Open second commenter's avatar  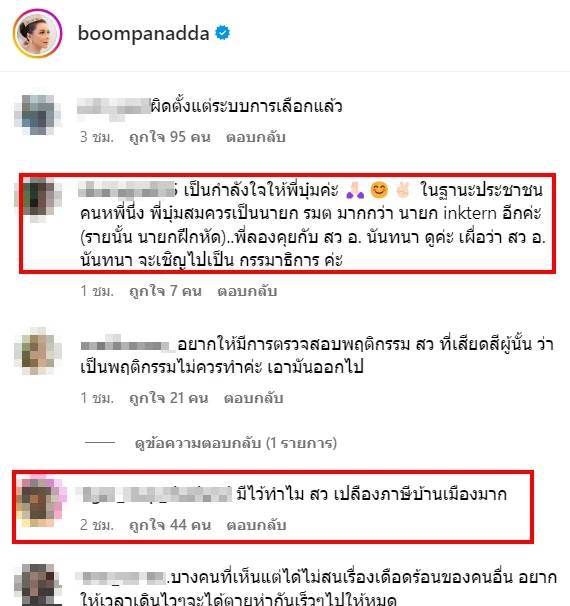[38, 200]
